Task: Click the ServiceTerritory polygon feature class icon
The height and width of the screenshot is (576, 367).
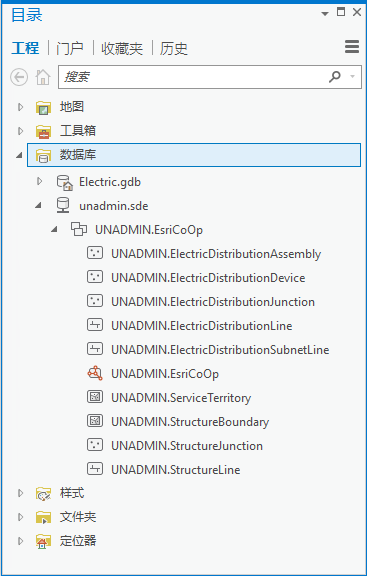Action: (95, 397)
